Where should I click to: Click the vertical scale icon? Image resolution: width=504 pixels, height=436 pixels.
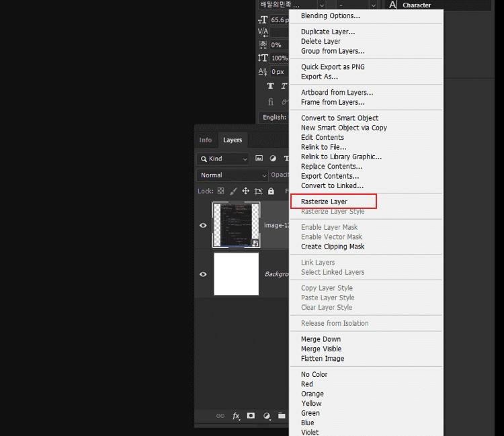click(263, 58)
